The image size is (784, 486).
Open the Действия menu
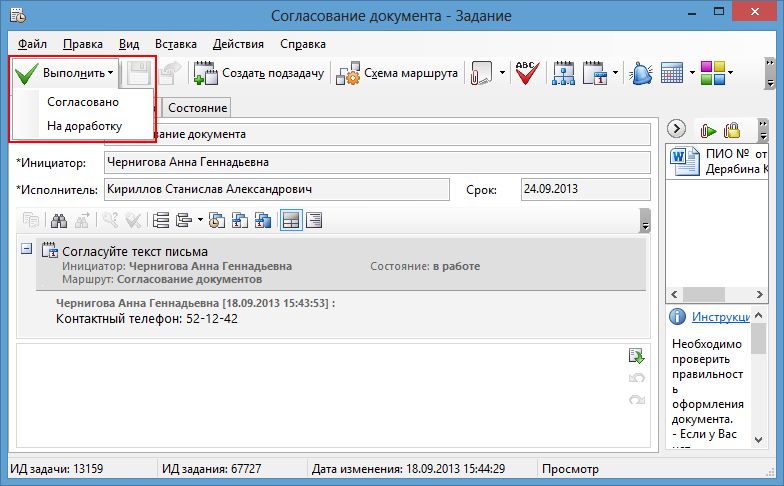(x=238, y=44)
